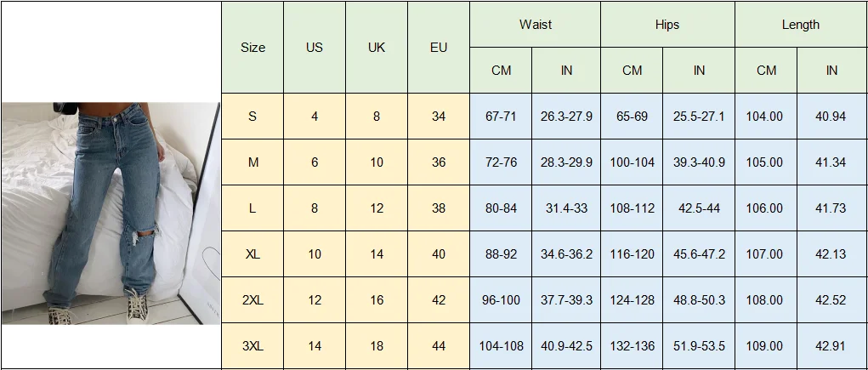The height and width of the screenshot is (370, 868).
Task: Click the Length column header
Action: point(800,25)
